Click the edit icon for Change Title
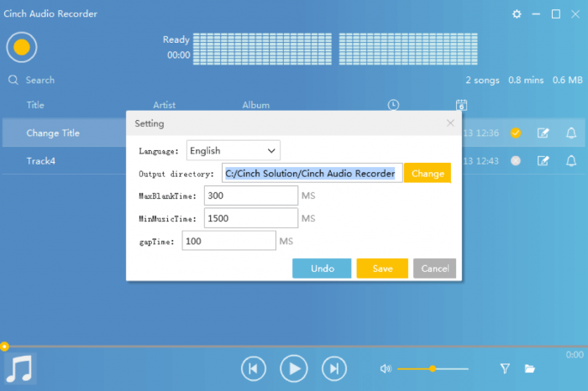 click(543, 133)
